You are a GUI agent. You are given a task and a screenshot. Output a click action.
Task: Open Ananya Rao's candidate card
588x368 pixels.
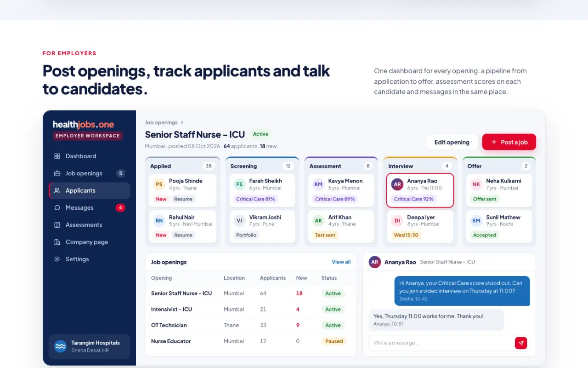tap(420, 190)
